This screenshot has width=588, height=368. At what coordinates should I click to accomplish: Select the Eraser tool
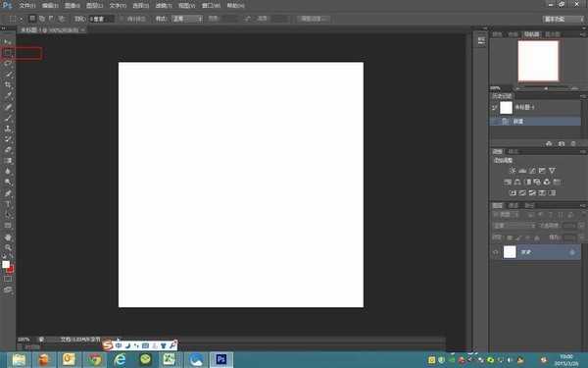pos(8,150)
